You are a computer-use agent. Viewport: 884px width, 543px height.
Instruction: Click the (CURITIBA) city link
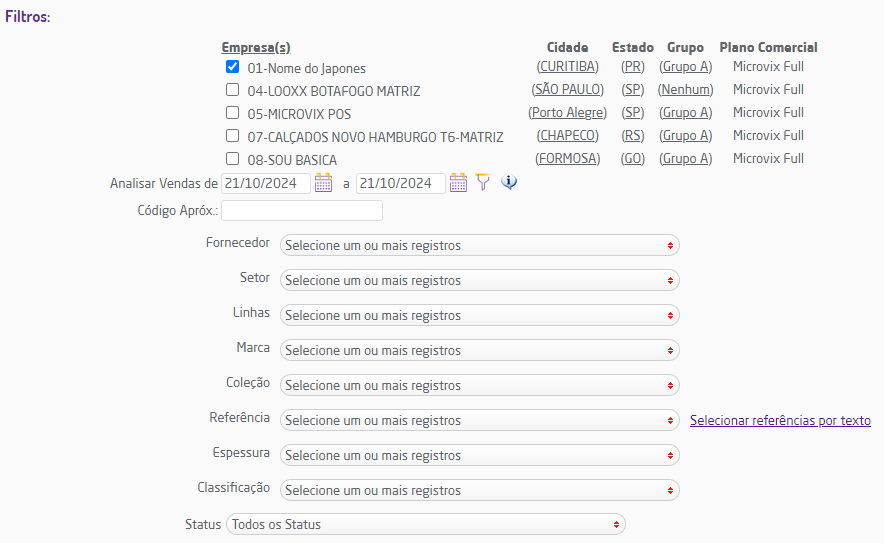point(567,67)
